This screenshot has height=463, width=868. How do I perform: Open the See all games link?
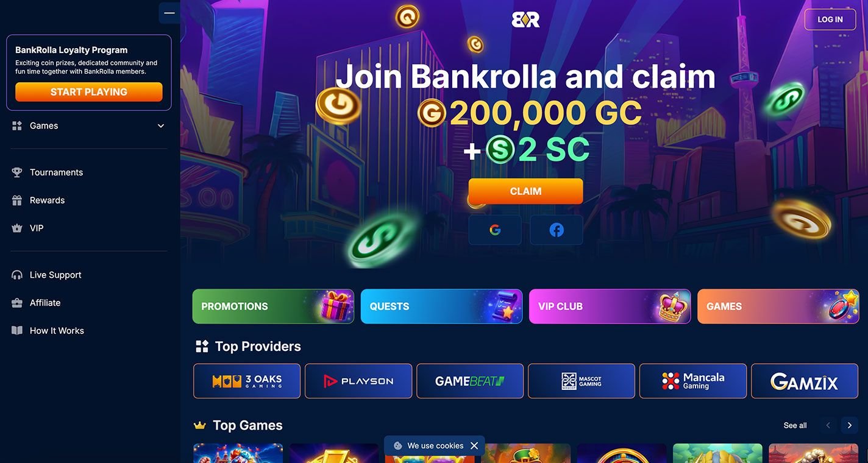(795, 425)
